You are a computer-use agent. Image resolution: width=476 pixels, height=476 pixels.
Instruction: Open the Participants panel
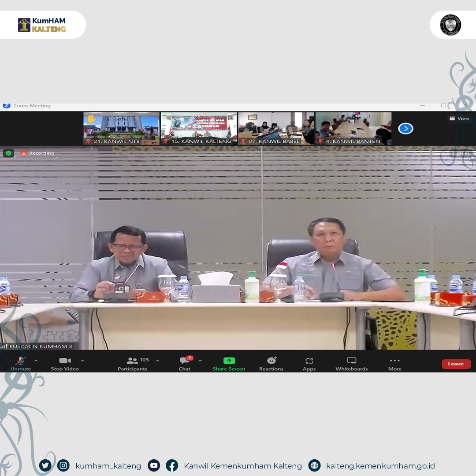click(x=132, y=363)
